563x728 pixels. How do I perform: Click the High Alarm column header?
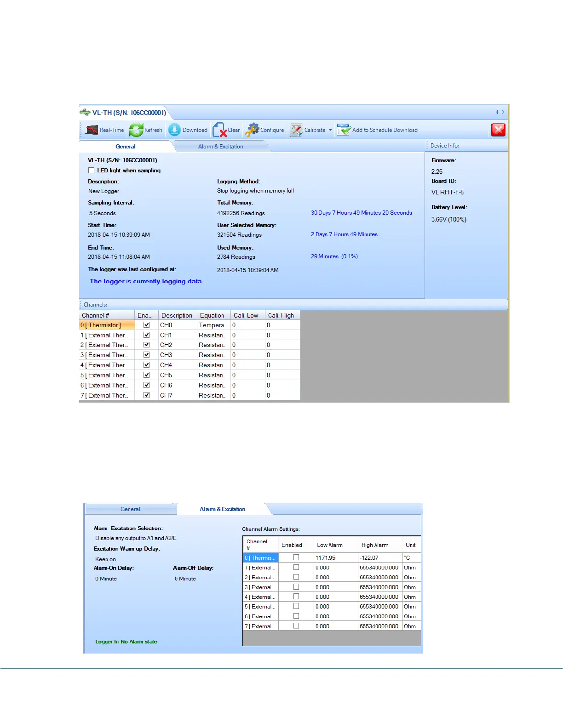[380, 545]
